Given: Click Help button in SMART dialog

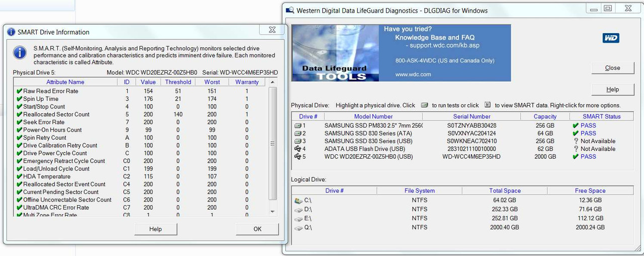Looking at the screenshot, I should 155,229.
